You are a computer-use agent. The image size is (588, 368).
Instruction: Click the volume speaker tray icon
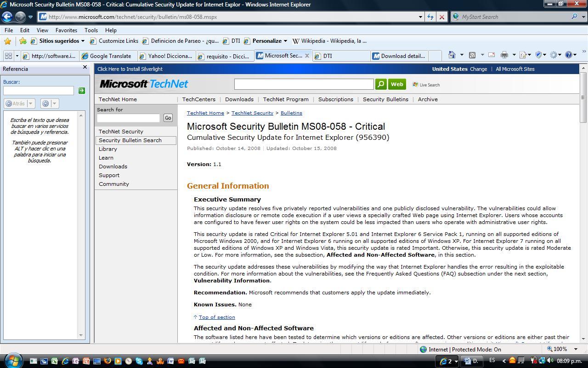click(x=550, y=361)
